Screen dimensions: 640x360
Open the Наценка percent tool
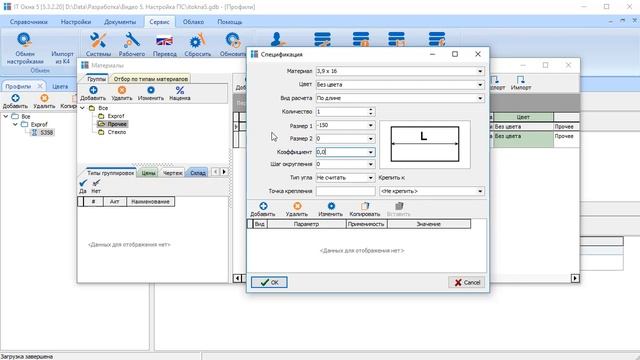point(180,93)
